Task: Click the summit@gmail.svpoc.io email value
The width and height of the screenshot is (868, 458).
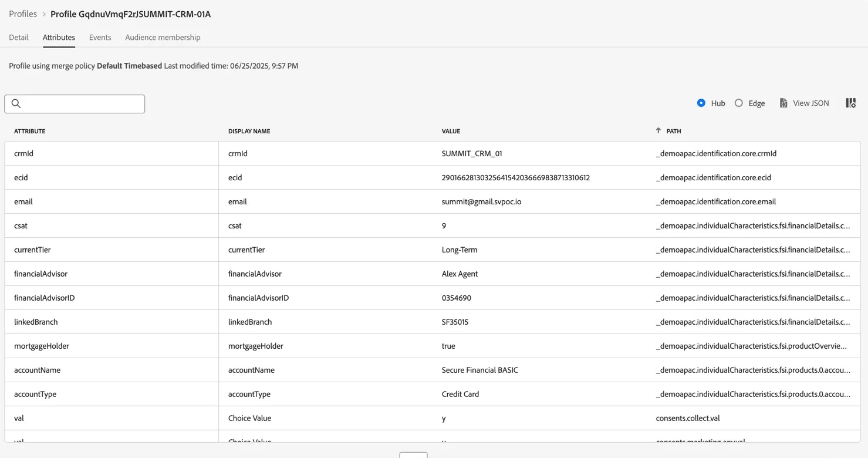Action: [481, 201]
